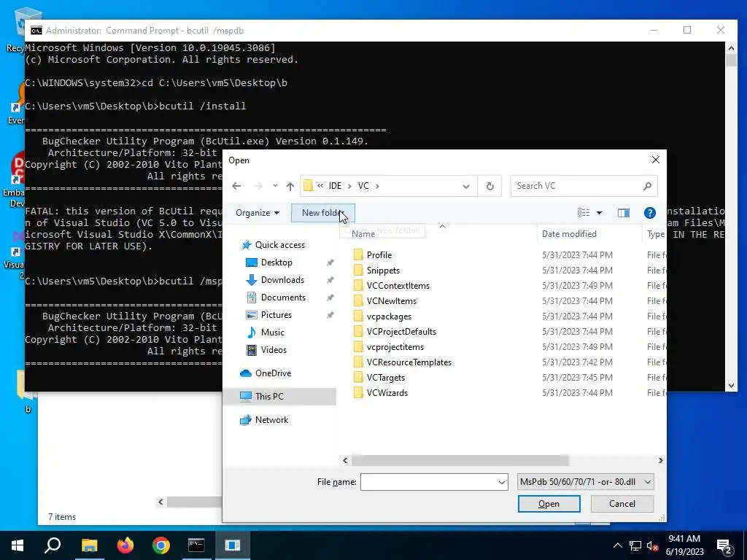Expand the view options dropdown arrow

click(600, 213)
